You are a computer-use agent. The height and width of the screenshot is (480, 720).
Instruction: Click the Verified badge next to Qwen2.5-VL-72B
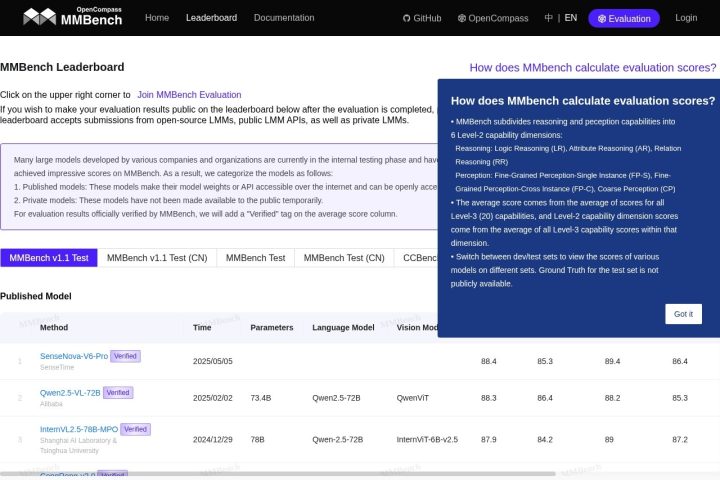(118, 393)
